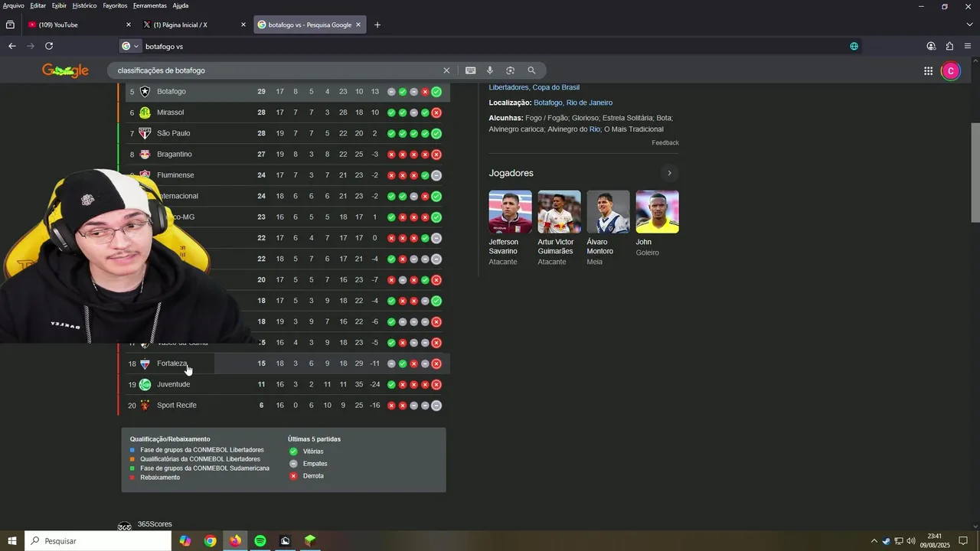The height and width of the screenshot is (551, 980).
Task: Click the Bragantino club crest icon
Action: point(145,155)
